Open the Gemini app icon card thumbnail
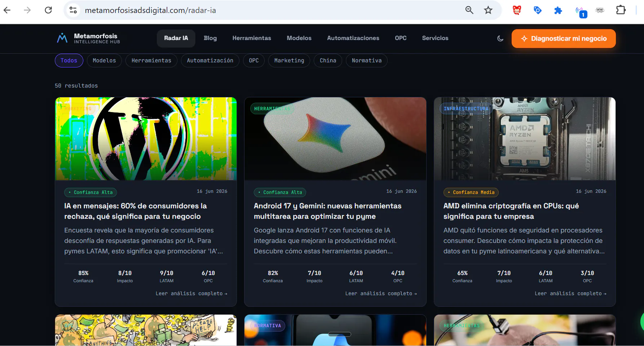 (335, 139)
